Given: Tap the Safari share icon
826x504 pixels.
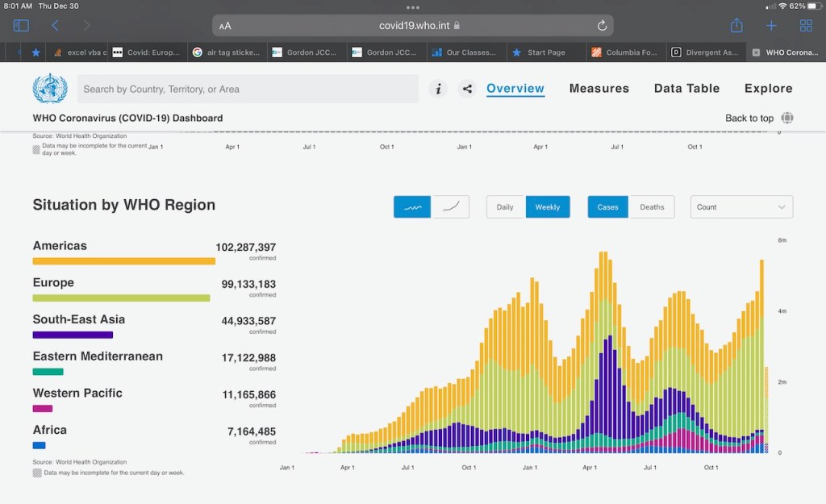Looking at the screenshot, I should point(736,26).
